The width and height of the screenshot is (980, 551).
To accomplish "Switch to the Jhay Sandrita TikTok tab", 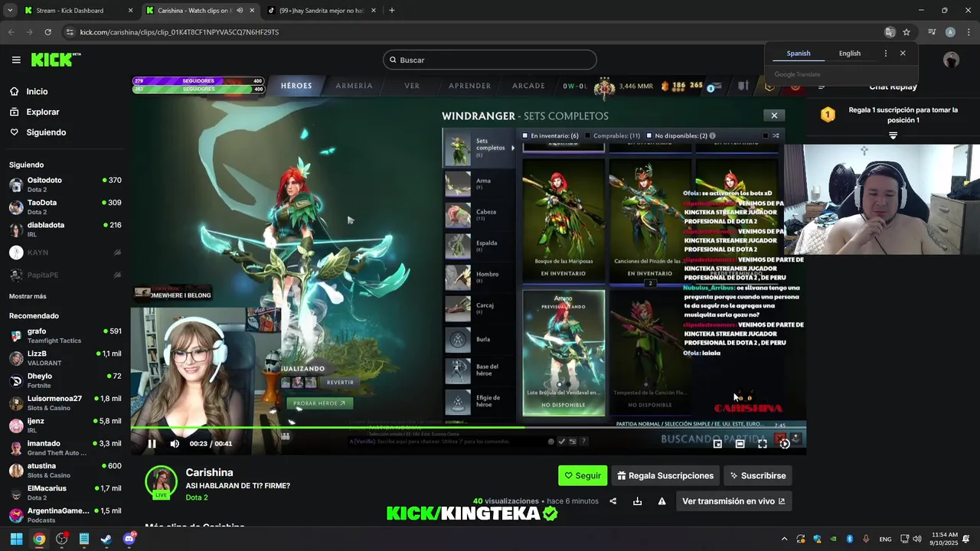I will tap(321, 11).
